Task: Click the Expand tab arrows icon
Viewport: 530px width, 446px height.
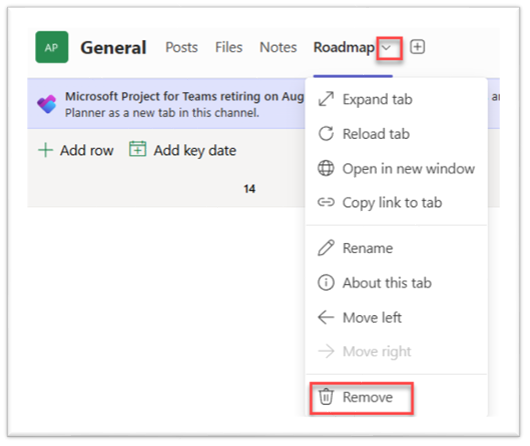Action: [x=326, y=99]
